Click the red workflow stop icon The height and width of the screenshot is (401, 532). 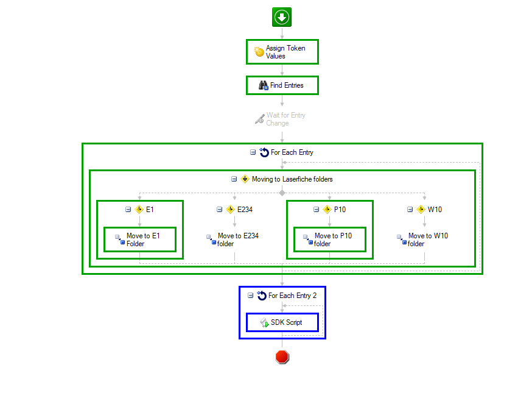282,357
